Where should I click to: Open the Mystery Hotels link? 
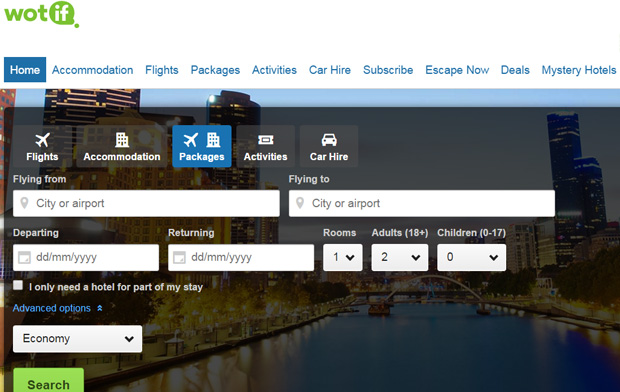[x=579, y=70]
